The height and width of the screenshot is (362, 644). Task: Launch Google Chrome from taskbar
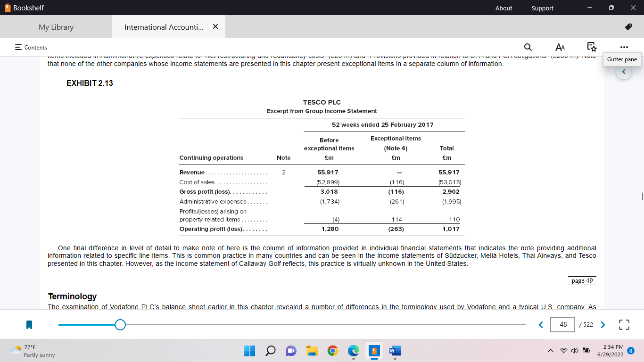(333, 351)
